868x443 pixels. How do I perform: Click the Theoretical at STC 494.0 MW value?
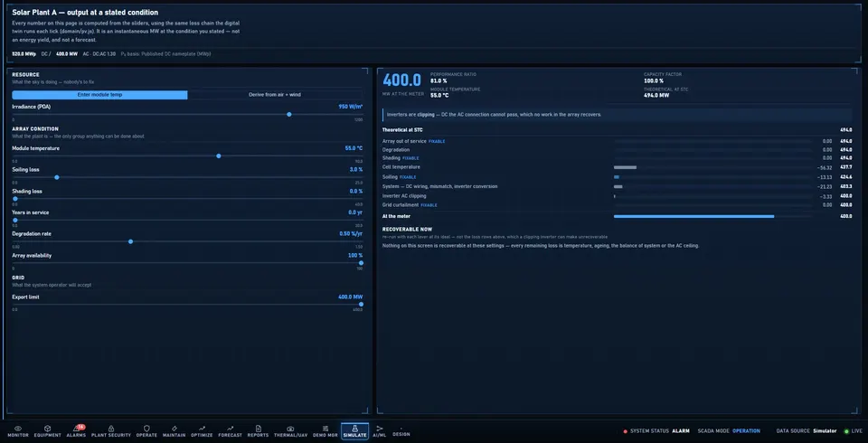pyautogui.click(x=656, y=95)
